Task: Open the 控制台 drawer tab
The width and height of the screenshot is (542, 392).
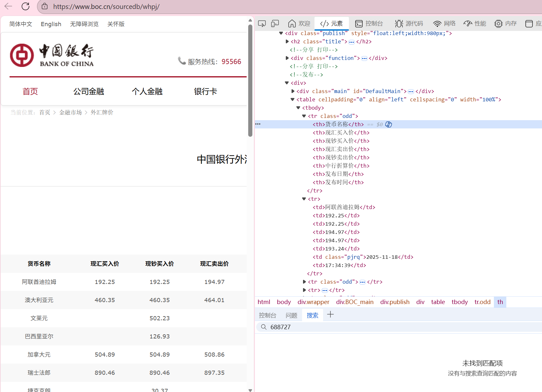Action: click(x=268, y=315)
